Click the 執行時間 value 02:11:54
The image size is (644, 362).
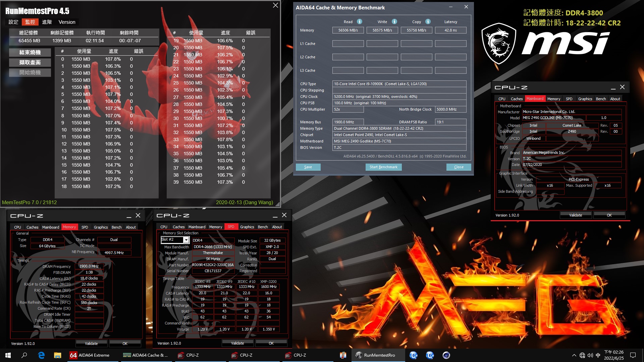click(x=95, y=41)
